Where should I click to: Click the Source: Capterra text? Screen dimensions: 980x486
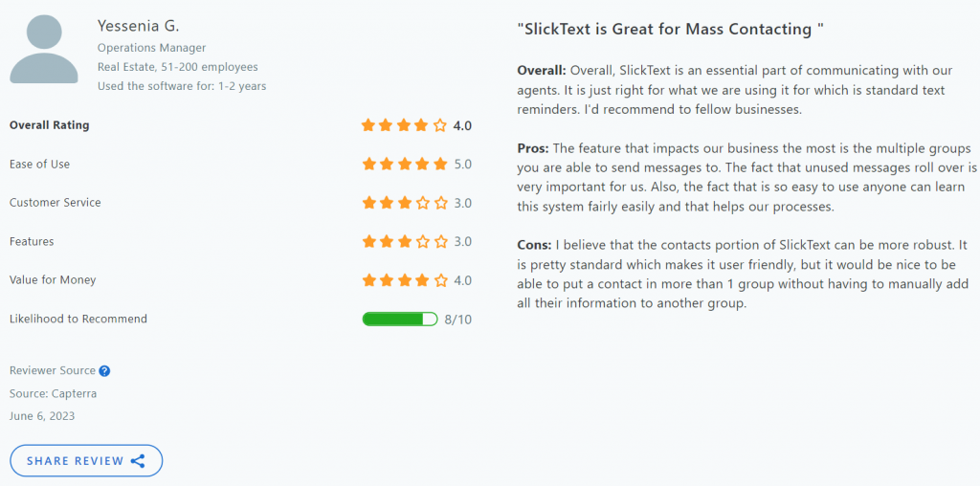[x=54, y=393]
